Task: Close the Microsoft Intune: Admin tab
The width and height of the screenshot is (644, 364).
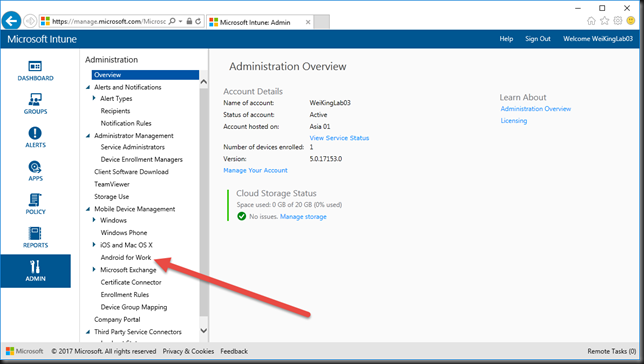Action: pos(308,22)
